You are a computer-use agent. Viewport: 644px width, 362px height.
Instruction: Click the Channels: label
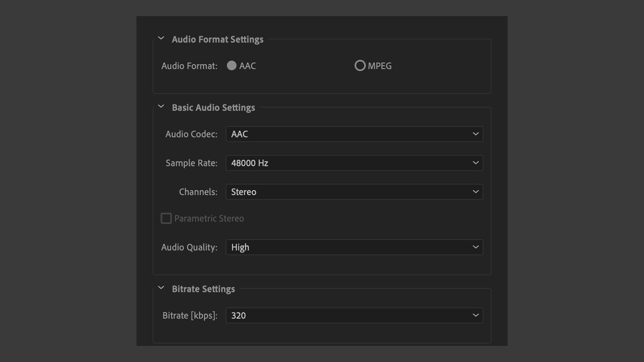point(198,192)
